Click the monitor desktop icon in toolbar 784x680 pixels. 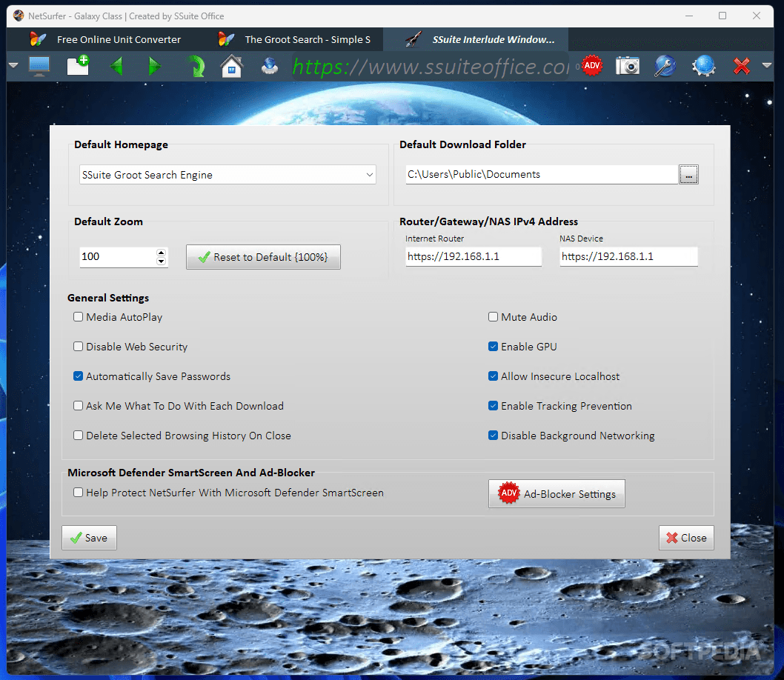pos(39,66)
